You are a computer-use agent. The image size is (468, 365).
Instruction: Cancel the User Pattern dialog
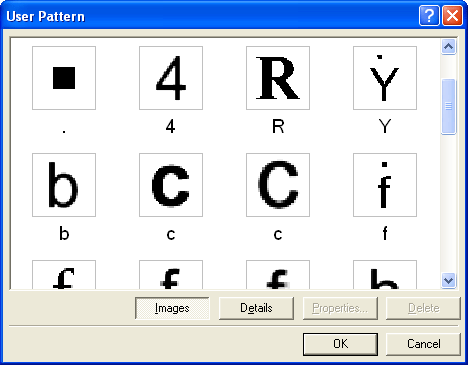tap(423, 344)
